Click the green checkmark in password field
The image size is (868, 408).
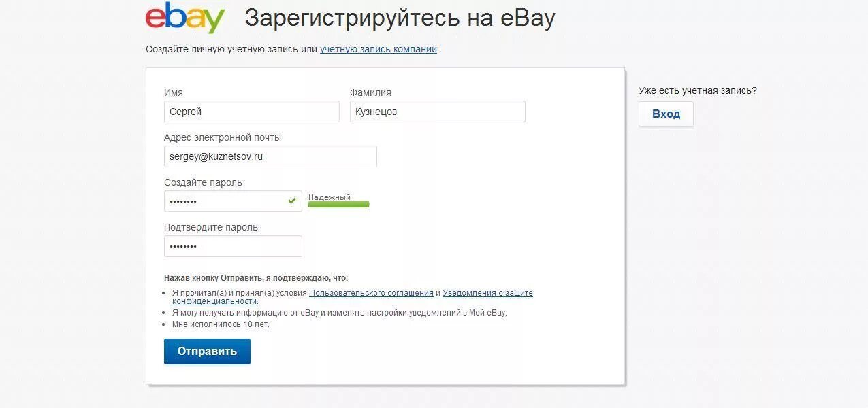tap(292, 201)
